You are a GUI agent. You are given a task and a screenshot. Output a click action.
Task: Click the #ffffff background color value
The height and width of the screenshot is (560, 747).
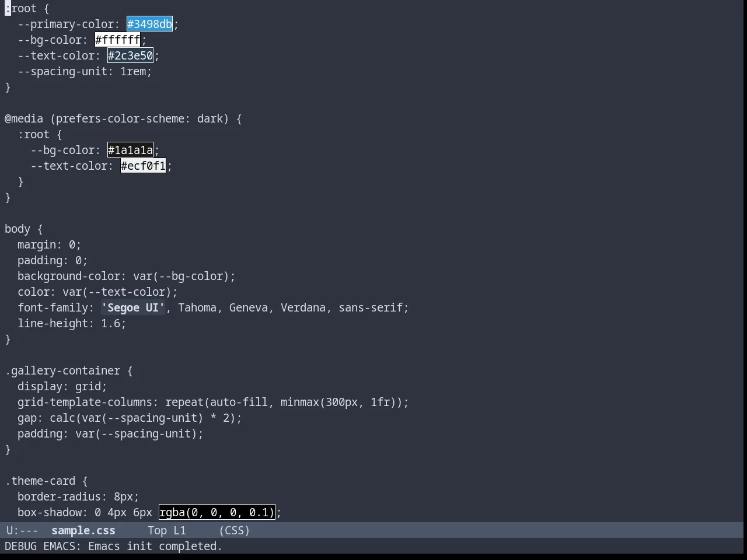117,40
